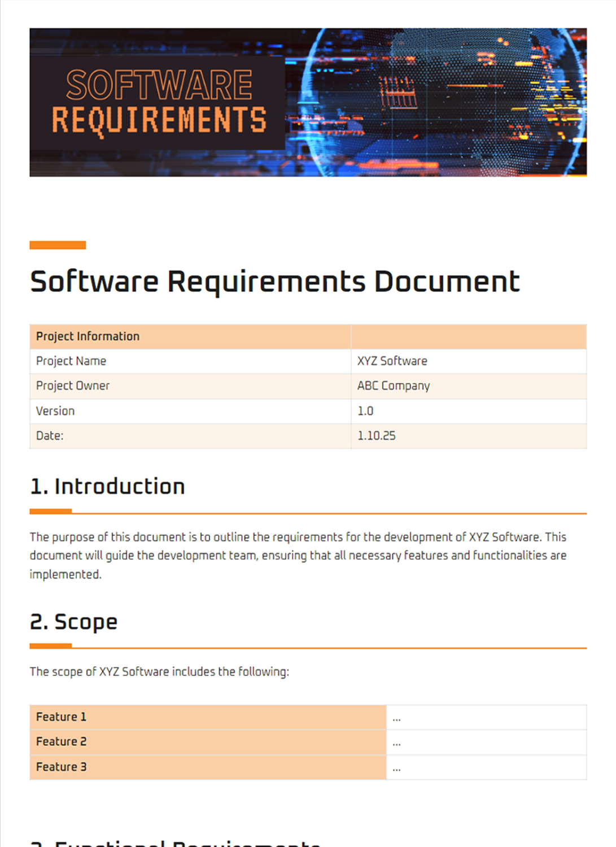Screen dimensions: 616x847
Task: Select the Project Owner label
Action: (73, 386)
